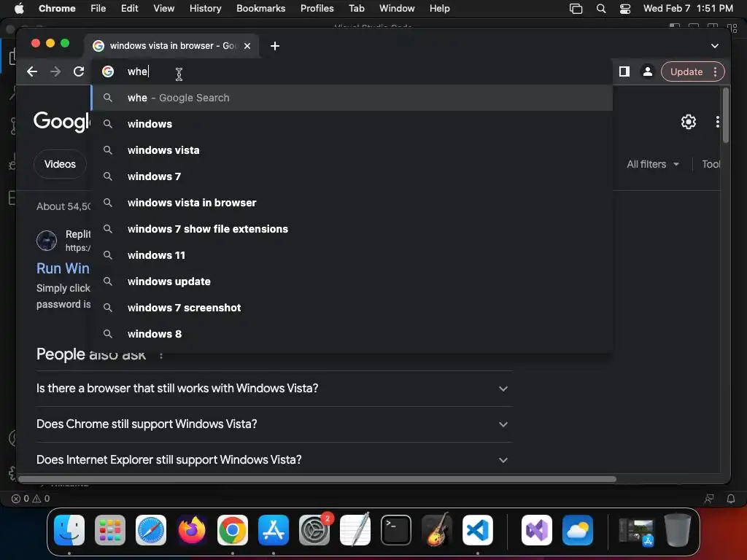Viewport: 747px width, 560px height.
Task: Select 'windows 7 screenshot' suggestion
Action: tap(352, 307)
